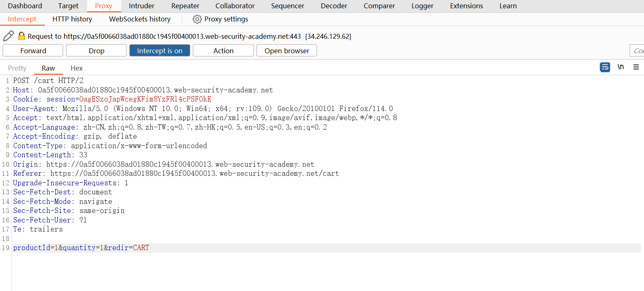The image size is (644, 291).
Task: Click the request body line productId=1
Action: 81,248
